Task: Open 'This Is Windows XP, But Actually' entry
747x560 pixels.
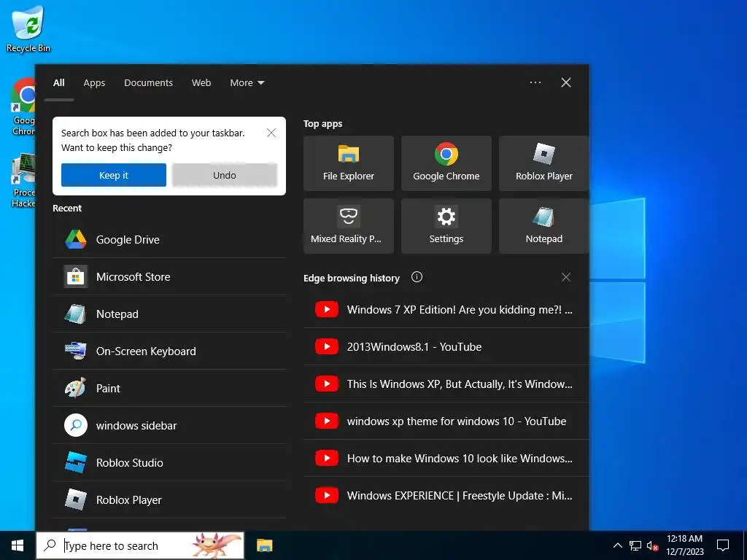Action: tap(446, 384)
